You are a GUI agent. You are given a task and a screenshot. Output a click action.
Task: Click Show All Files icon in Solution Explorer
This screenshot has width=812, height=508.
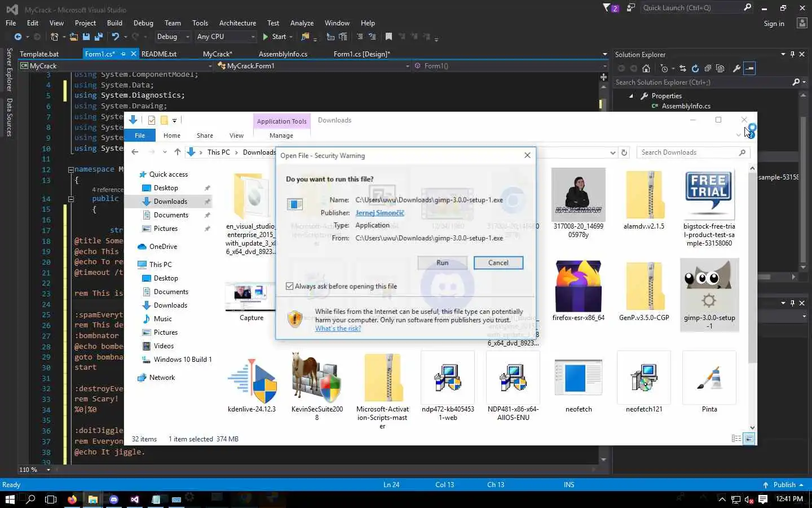[x=720, y=68]
